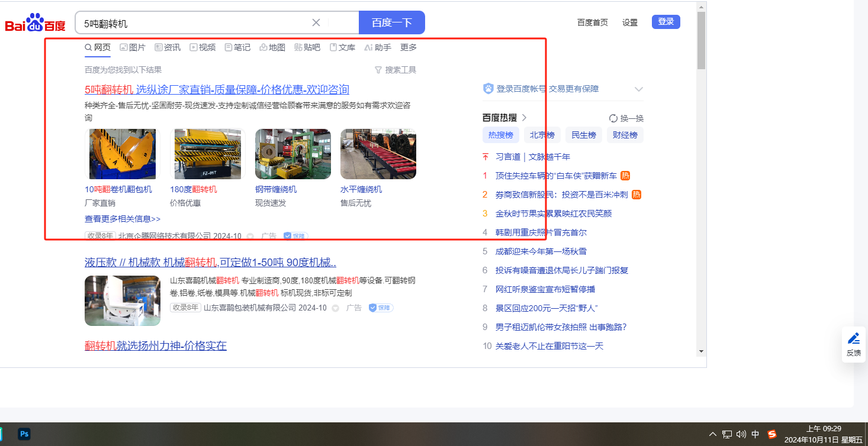
Task: Open Photoshop from the taskbar
Action: (24, 434)
